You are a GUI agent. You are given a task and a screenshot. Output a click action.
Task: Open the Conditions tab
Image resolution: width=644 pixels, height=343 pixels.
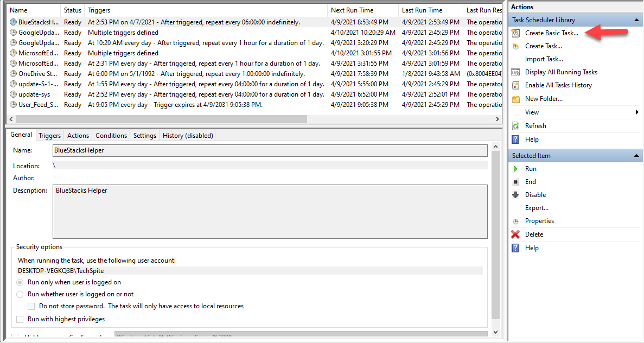111,136
